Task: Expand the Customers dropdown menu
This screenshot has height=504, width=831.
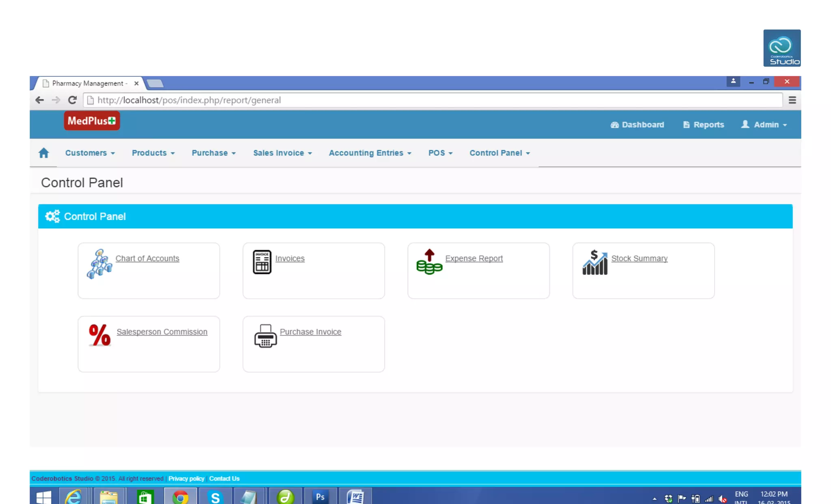Action: [90, 153]
